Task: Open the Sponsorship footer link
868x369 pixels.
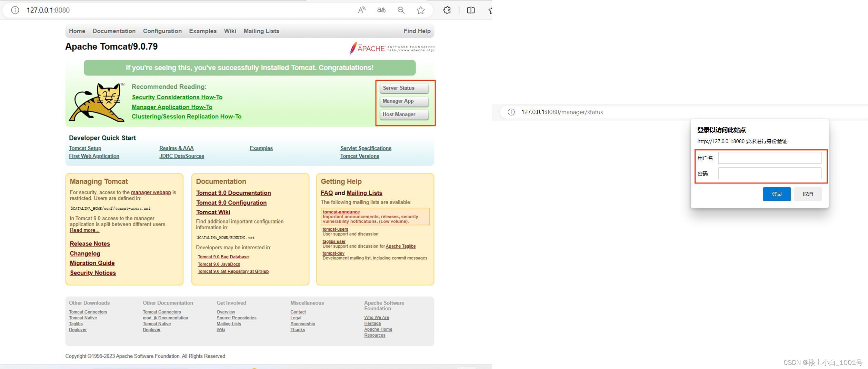Action: tap(303, 324)
